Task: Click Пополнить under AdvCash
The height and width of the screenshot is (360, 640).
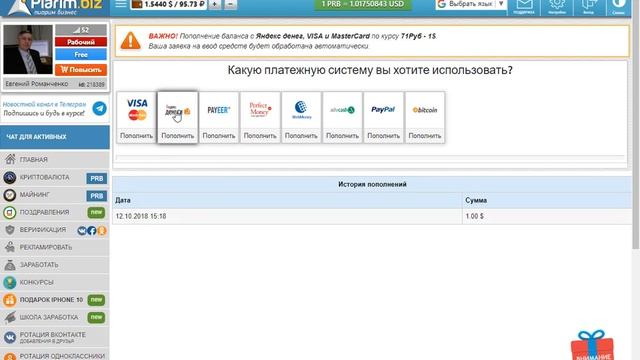Action: click(x=342, y=136)
